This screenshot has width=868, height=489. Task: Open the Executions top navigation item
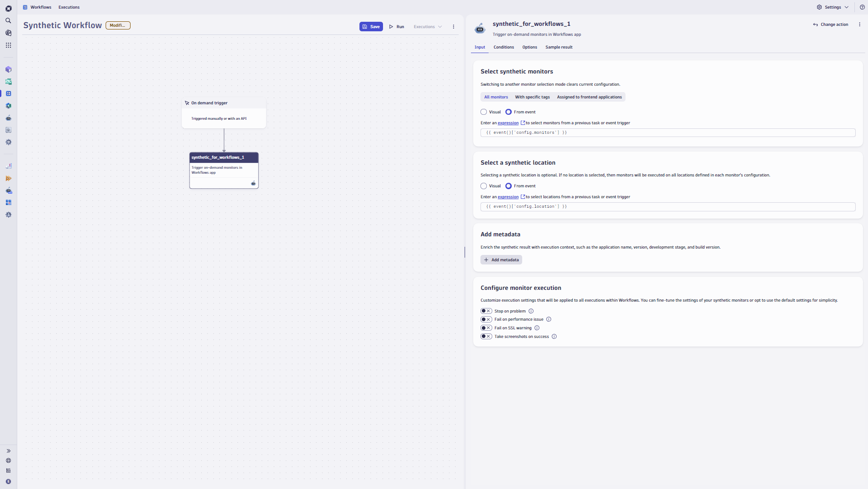pos(69,7)
